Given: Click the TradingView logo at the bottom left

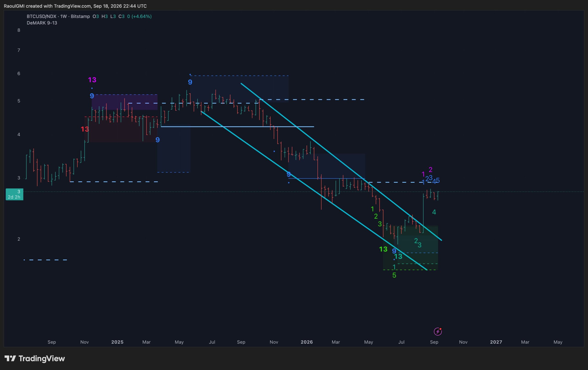Looking at the screenshot, I should [x=35, y=359].
